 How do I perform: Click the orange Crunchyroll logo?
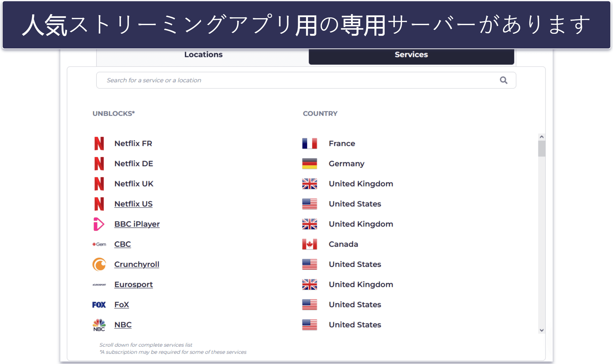[x=99, y=264]
